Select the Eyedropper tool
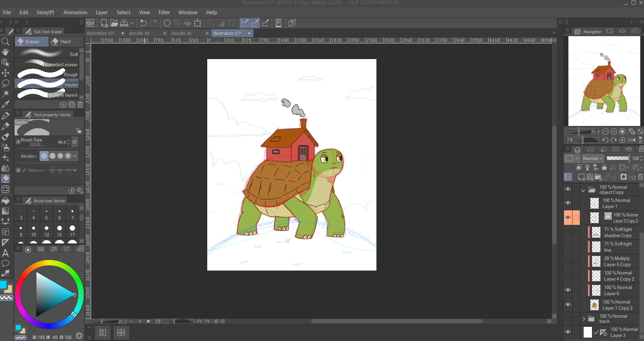 tap(5, 104)
